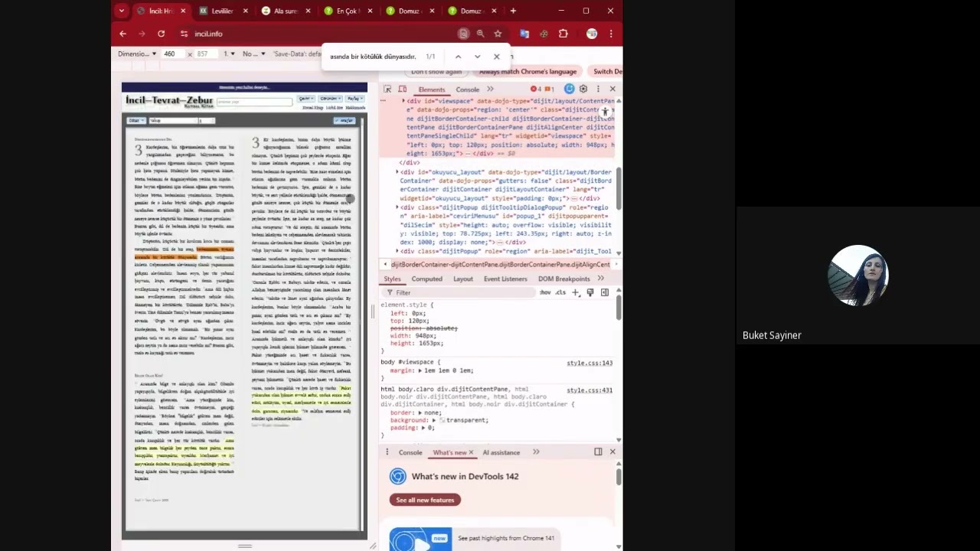Open Chrome's three-dot menu
980x551 pixels.
click(611, 34)
